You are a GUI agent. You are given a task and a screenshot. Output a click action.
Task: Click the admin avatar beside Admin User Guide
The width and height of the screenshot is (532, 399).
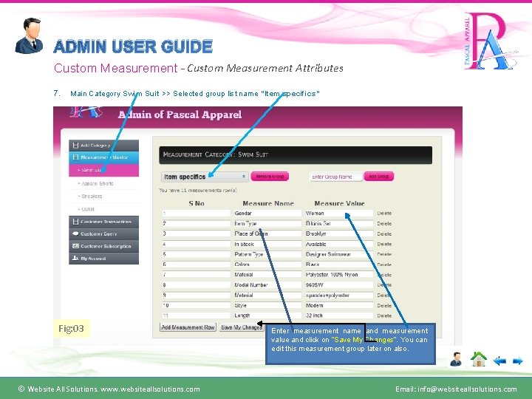click(29, 35)
